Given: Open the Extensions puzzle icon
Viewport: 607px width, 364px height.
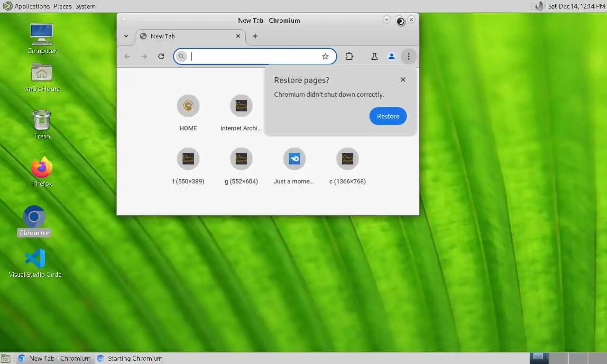Looking at the screenshot, I should 349,56.
